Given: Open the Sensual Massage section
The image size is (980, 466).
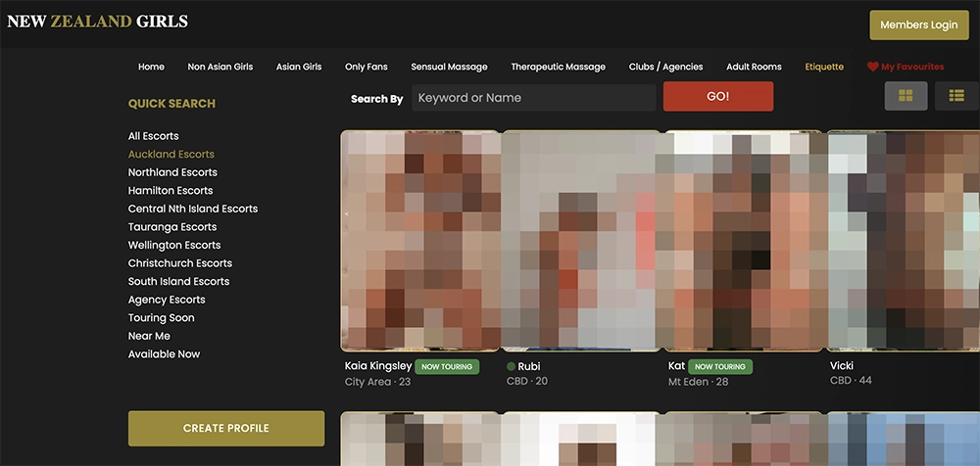Looking at the screenshot, I should (449, 68).
